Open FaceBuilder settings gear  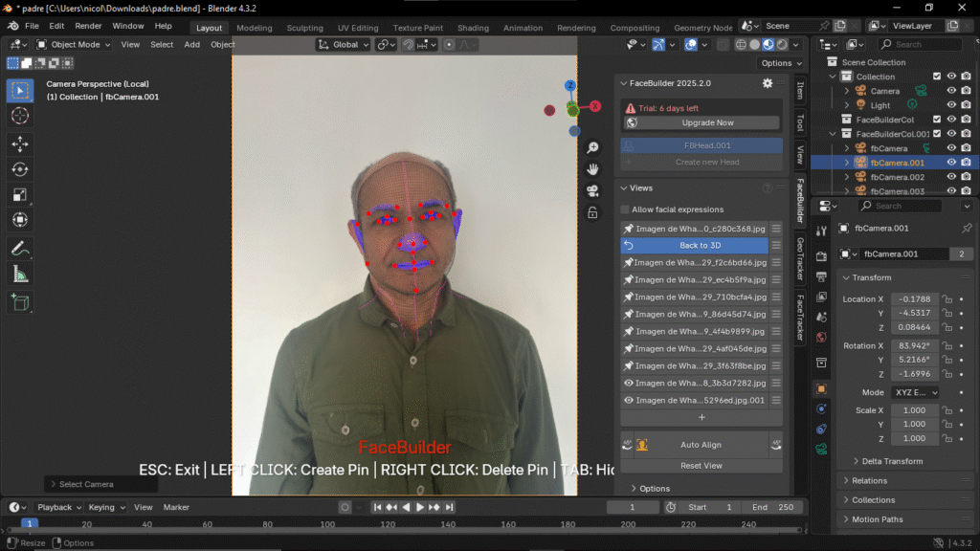pyautogui.click(x=767, y=83)
